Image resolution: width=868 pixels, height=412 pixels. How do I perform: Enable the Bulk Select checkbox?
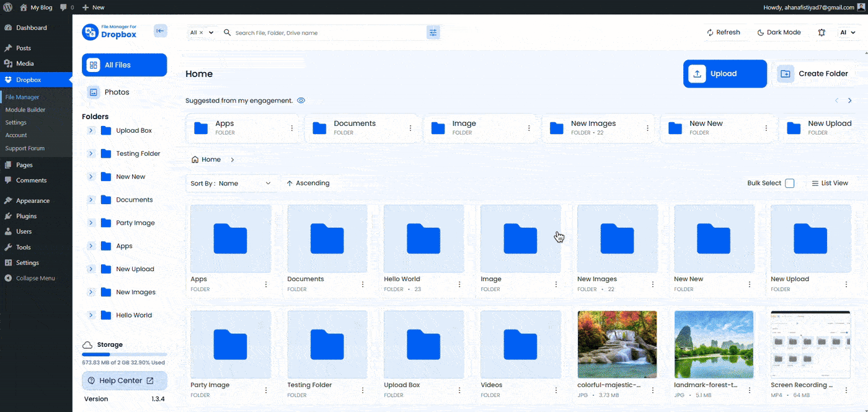tap(789, 183)
